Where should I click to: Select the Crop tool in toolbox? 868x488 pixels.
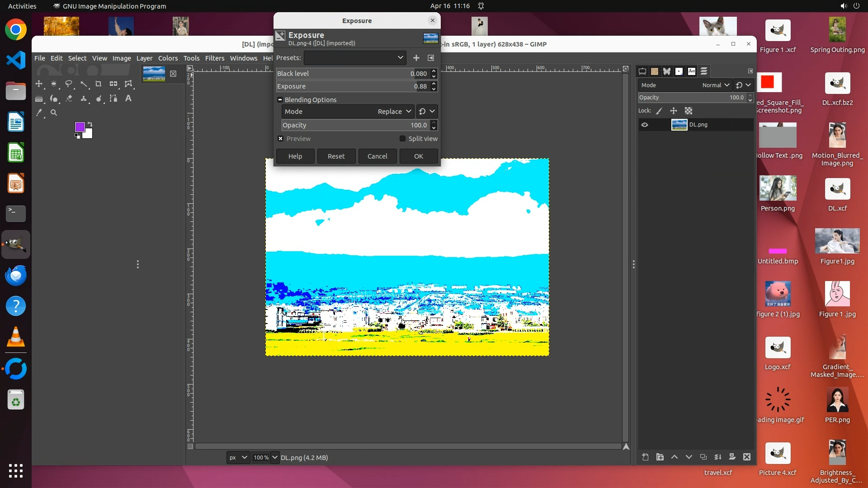coord(98,84)
